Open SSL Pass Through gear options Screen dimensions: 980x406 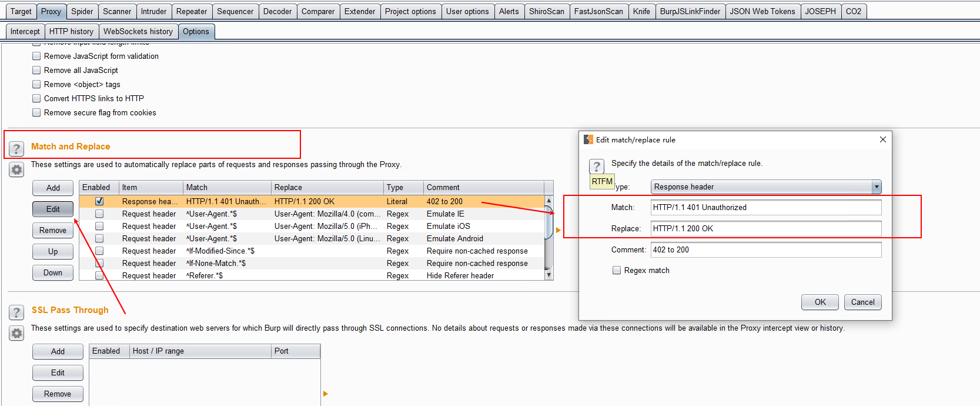16,334
